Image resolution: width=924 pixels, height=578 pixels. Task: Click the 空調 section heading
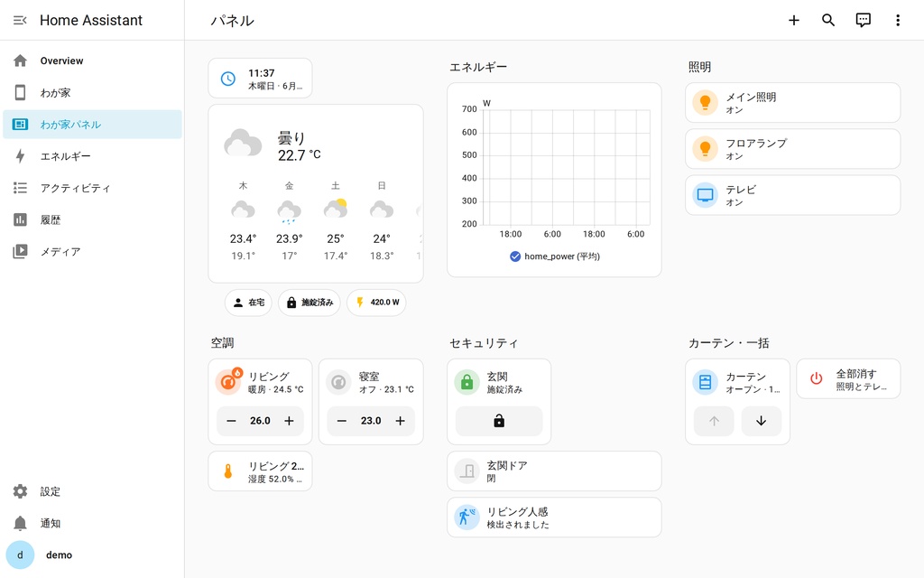click(222, 343)
